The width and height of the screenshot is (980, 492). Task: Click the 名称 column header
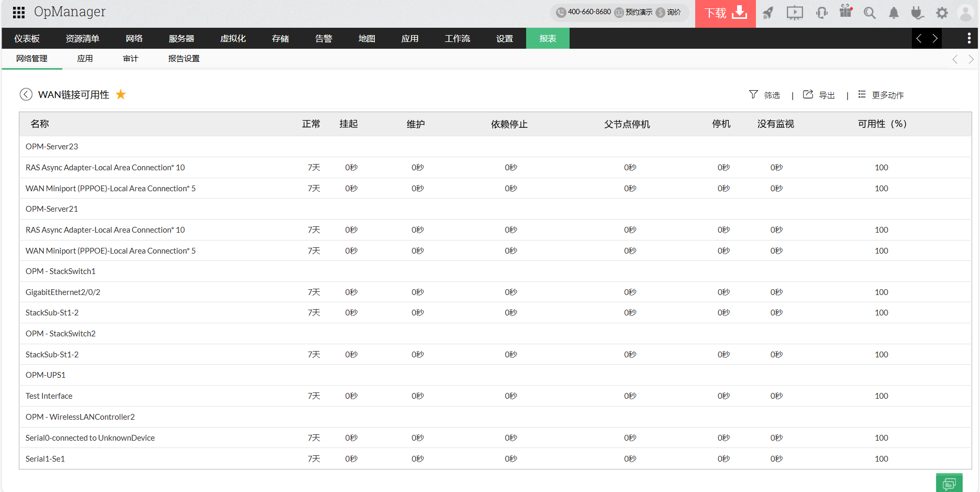click(40, 124)
